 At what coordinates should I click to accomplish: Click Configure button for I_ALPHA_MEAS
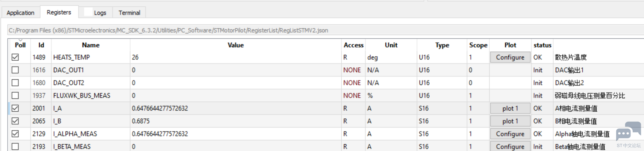point(510,134)
